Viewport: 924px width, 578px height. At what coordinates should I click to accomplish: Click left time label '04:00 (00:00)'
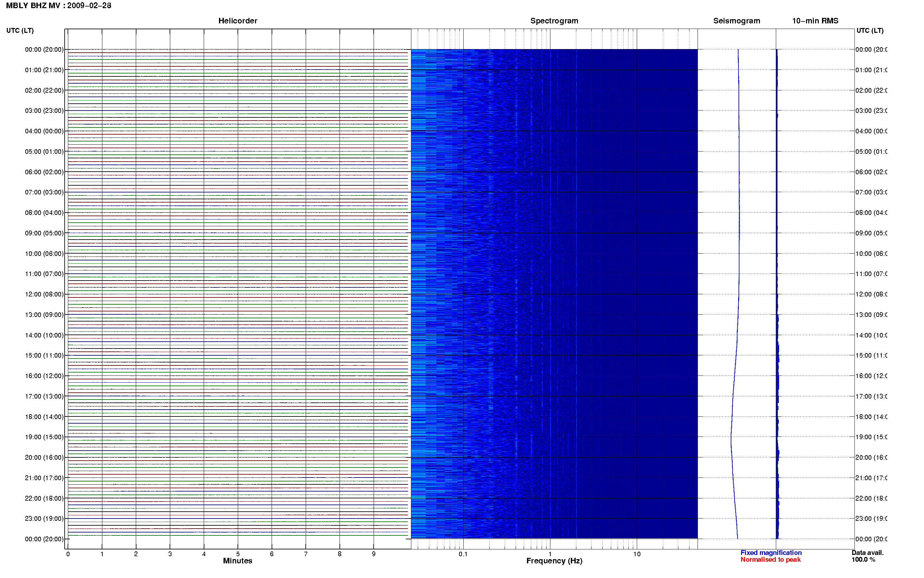(x=44, y=131)
